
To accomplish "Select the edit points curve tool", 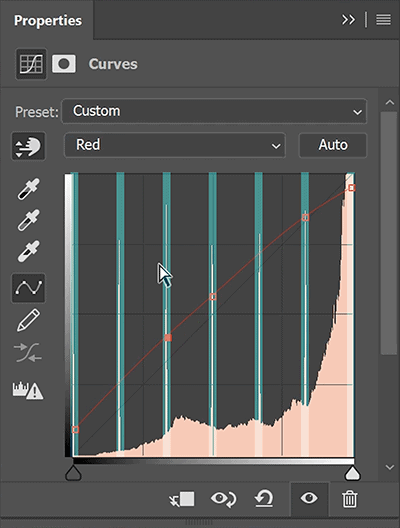I will point(28,288).
